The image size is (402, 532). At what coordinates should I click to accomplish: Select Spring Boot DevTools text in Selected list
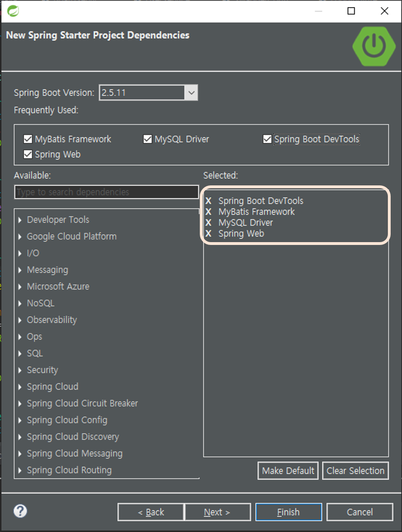tap(261, 201)
